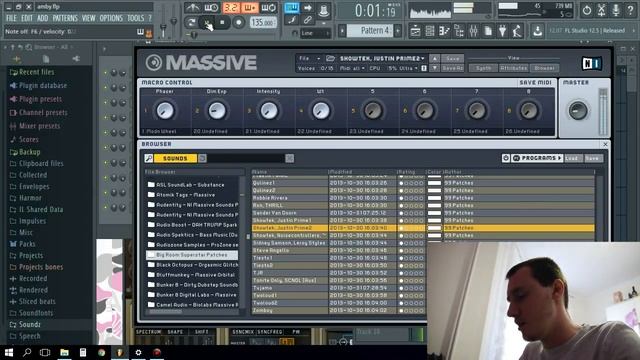The image size is (640, 360).
Task: Click the FL Studio play button
Action: coord(207,22)
